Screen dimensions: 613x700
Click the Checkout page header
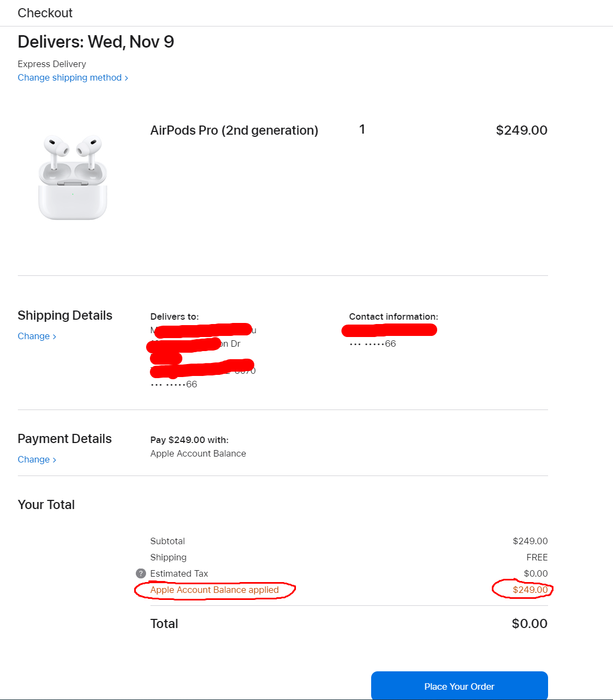point(45,12)
